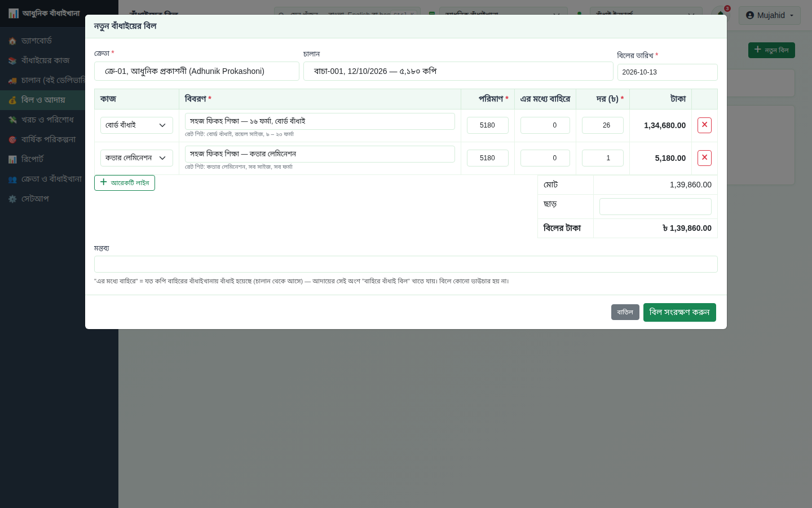
Task: Click the বিল ও আদায় money bag icon
Action: tap(12, 100)
